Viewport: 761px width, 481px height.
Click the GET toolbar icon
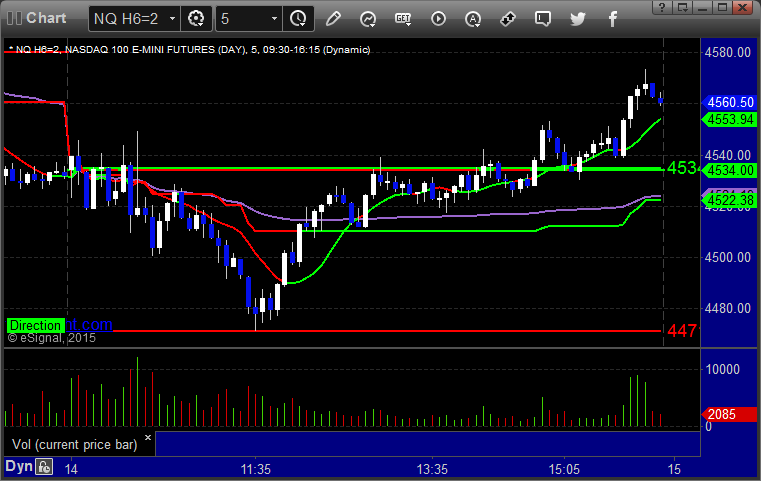403,19
